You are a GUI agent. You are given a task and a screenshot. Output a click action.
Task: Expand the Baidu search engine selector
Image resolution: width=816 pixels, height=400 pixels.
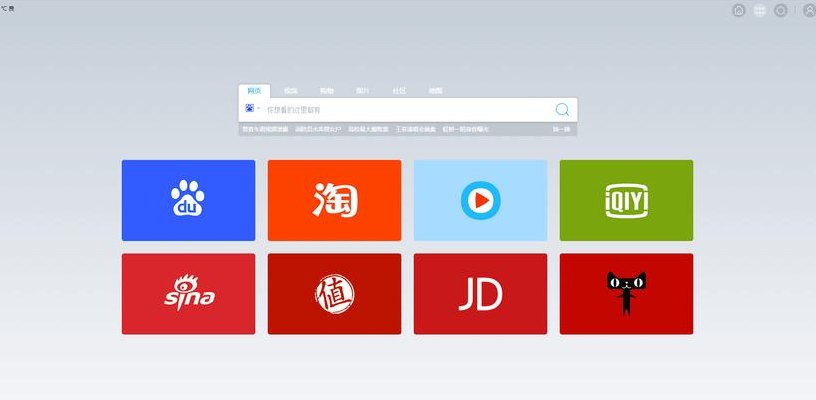(252, 108)
